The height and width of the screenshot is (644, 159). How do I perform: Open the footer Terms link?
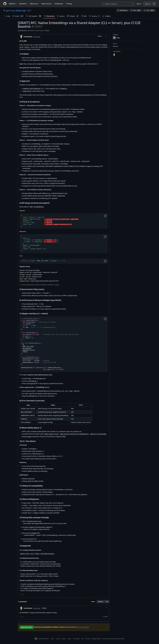coord(52,639)
